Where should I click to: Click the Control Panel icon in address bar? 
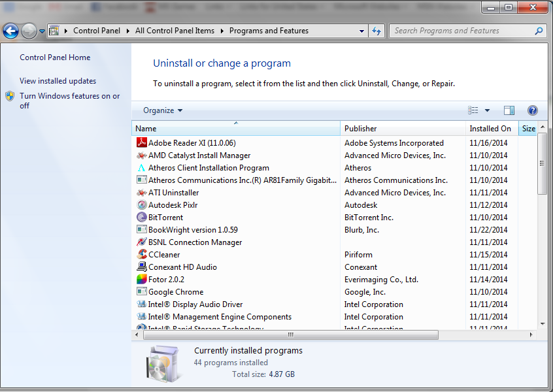click(54, 31)
